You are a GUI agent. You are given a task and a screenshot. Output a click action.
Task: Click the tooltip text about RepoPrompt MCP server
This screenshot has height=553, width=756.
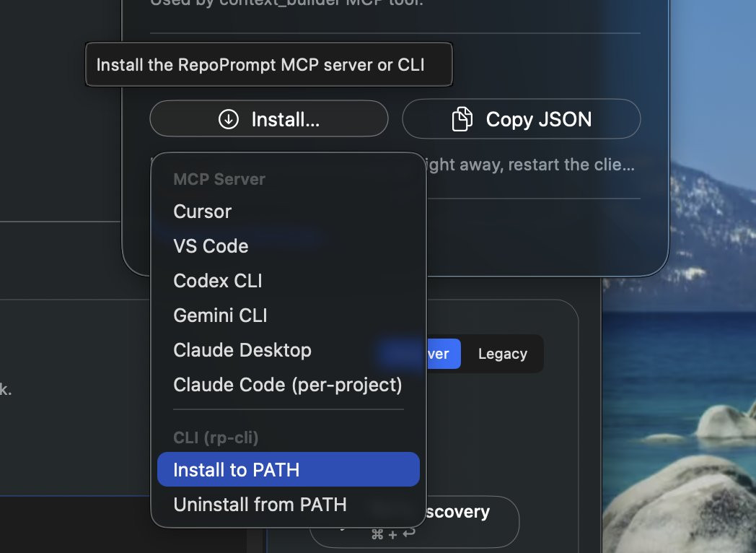[260, 65]
